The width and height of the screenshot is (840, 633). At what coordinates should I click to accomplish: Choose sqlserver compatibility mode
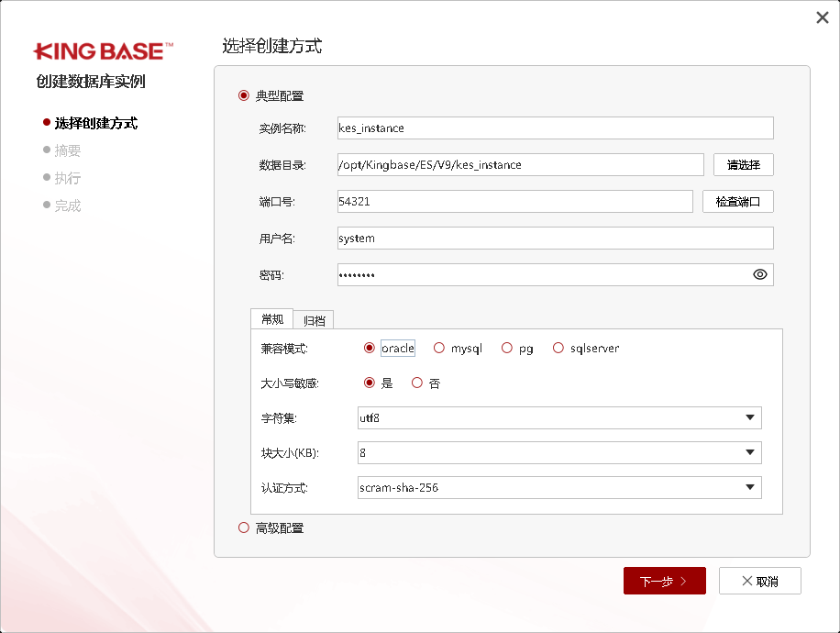[558, 348]
